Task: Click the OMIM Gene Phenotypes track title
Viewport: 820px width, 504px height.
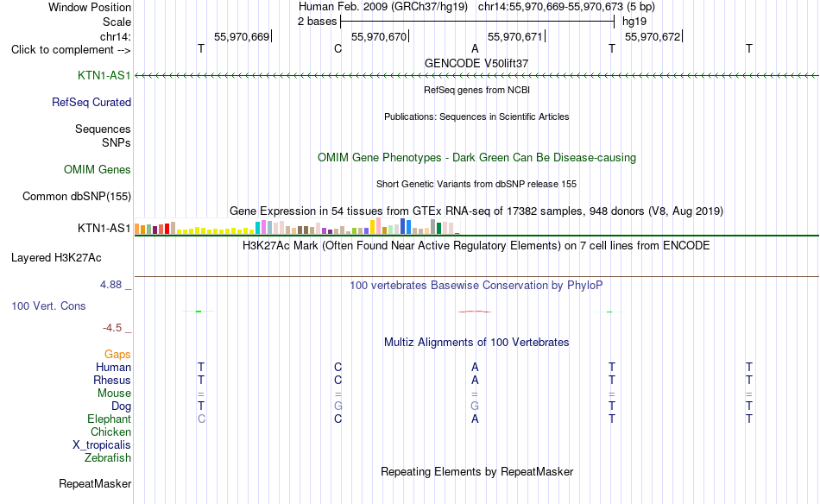Action: pyautogui.click(x=476, y=157)
